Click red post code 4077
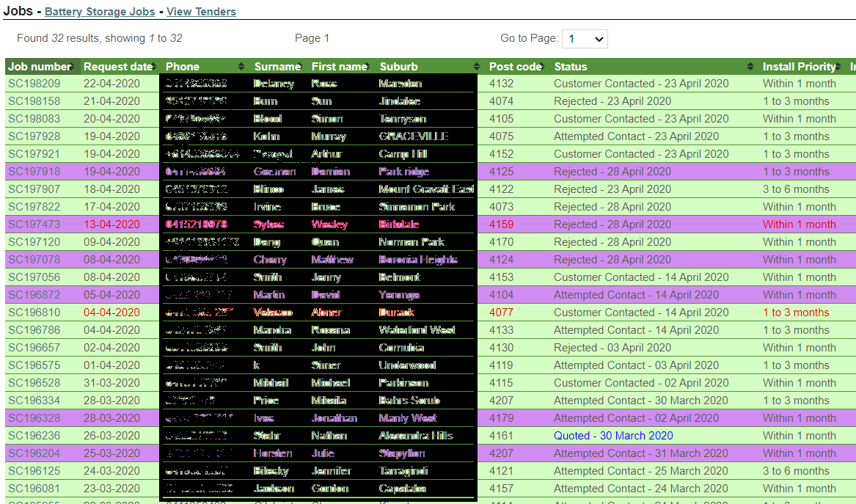Screen dimensions: 856x504 click(501, 313)
